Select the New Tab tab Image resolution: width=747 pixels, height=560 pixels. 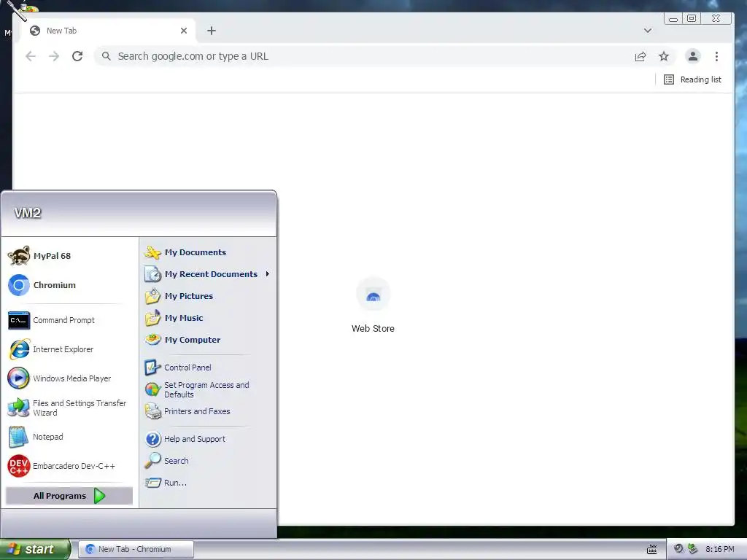click(x=108, y=31)
